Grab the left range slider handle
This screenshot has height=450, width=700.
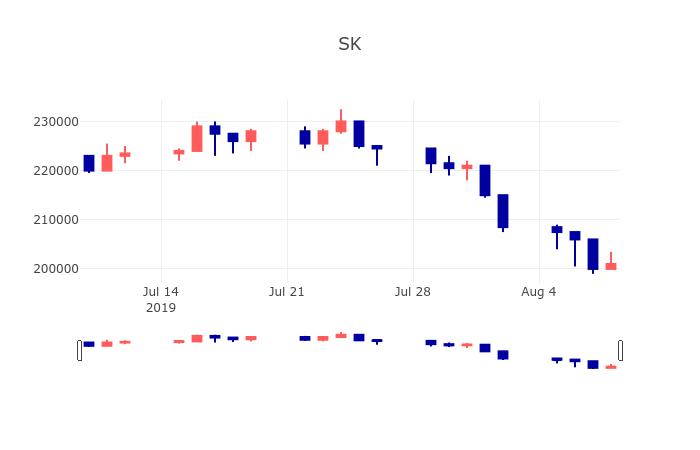(x=79, y=350)
